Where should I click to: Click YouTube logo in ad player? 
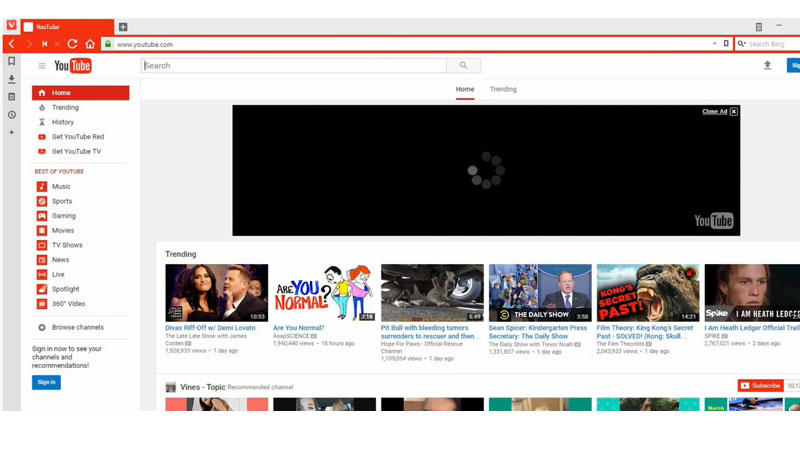click(x=714, y=221)
